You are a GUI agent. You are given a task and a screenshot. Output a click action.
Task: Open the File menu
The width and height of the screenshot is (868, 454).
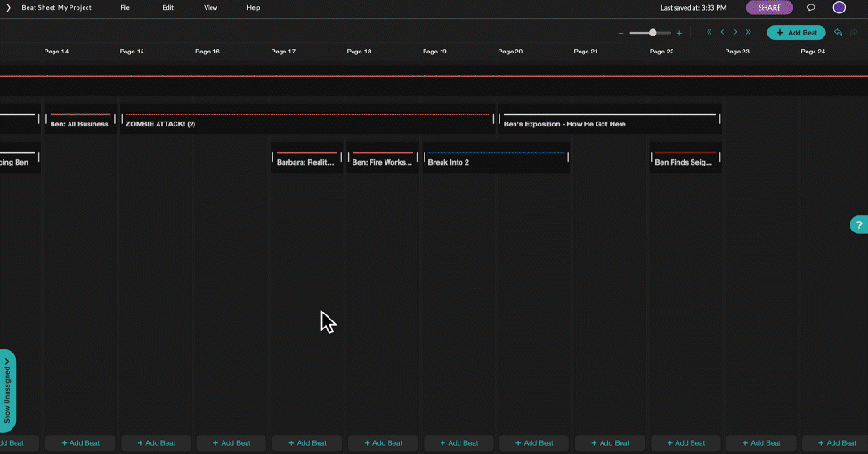tap(126, 8)
